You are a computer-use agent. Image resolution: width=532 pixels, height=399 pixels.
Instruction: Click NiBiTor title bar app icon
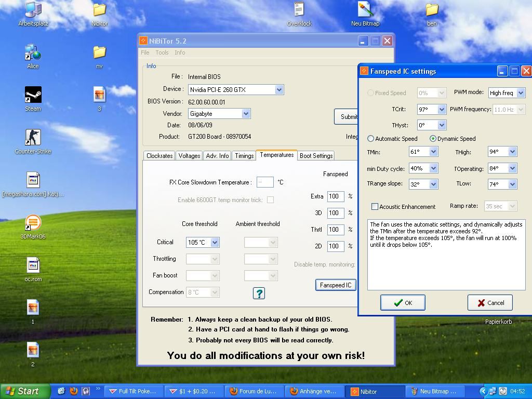[143, 41]
